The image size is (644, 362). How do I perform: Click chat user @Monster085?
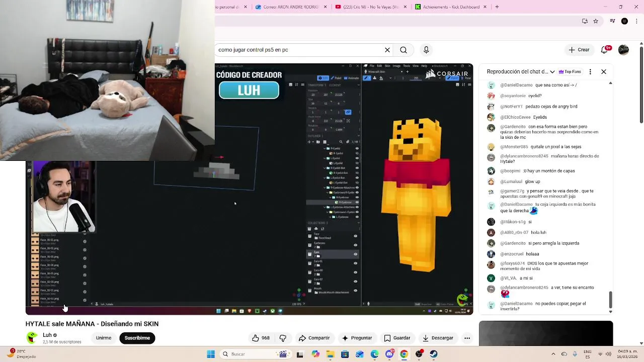pos(514,147)
